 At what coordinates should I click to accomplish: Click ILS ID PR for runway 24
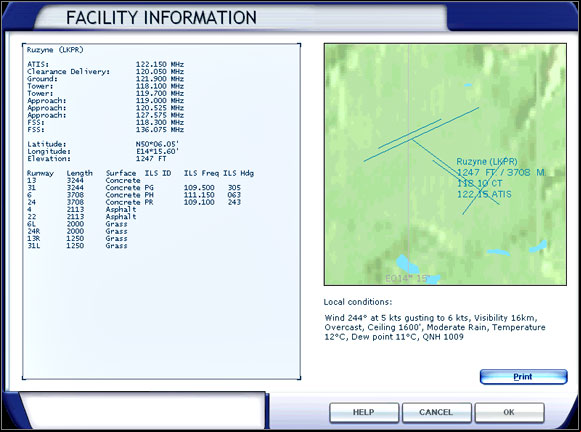pos(149,202)
